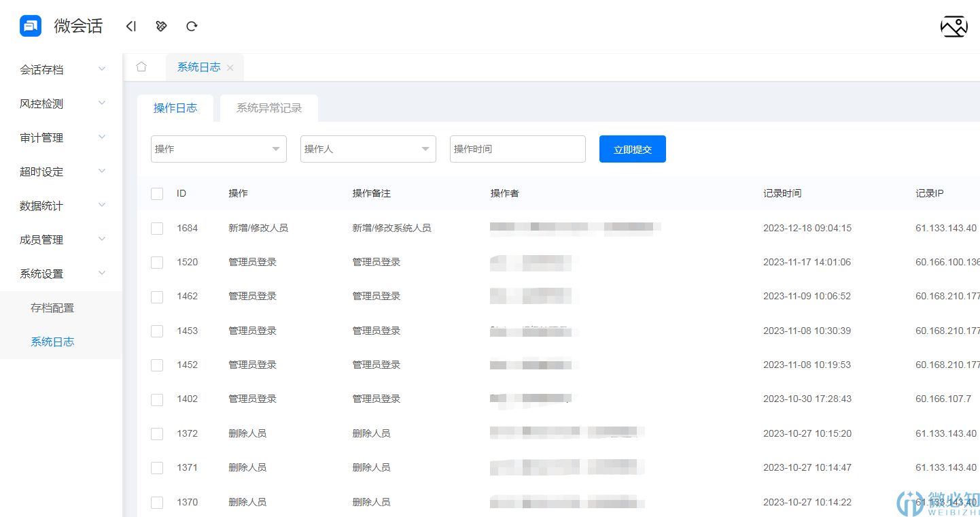Refresh the page with the reload icon
This screenshot has height=517, width=980.
[x=192, y=26]
